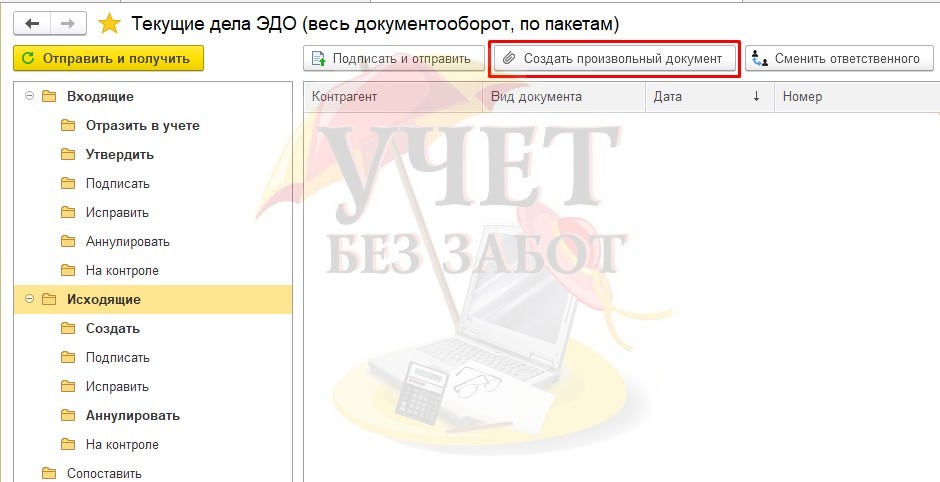Image resolution: width=940 pixels, height=482 pixels.
Task: Open Подписать folder under Исходящие
Action: coord(118,358)
